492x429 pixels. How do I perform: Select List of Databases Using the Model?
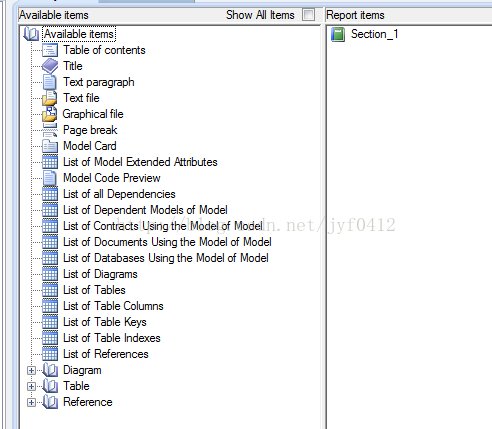point(166,258)
